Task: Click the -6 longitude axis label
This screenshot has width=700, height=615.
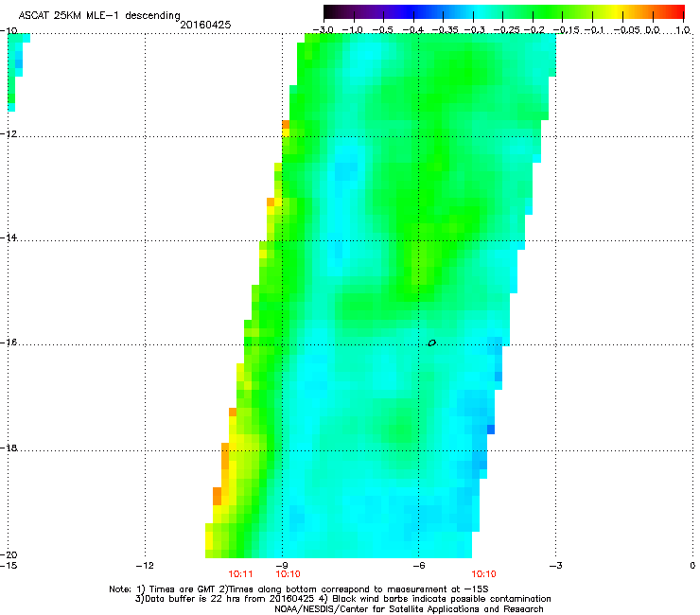Action: click(419, 566)
